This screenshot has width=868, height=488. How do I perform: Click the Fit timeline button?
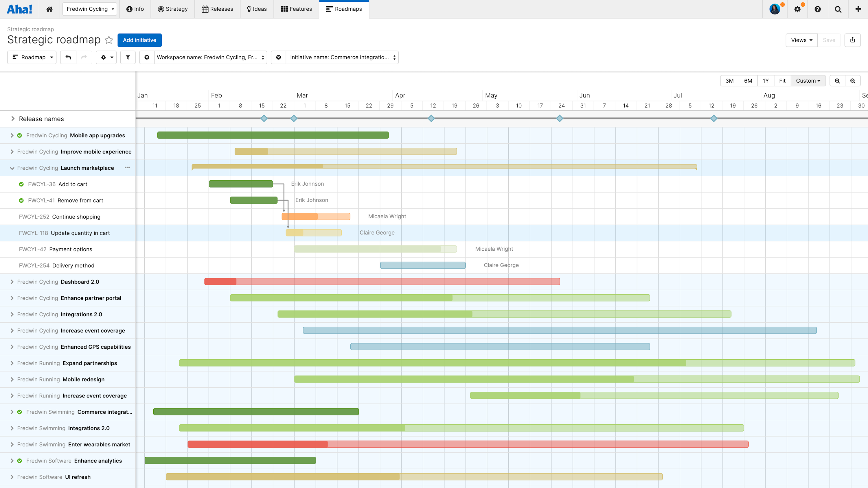pos(782,81)
